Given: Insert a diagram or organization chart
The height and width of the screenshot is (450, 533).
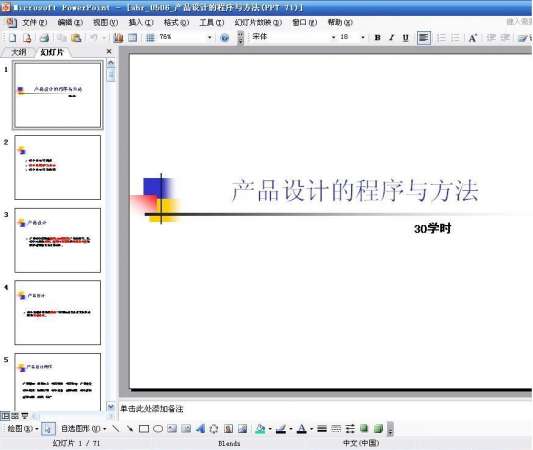Looking at the screenshot, I should 214,429.
